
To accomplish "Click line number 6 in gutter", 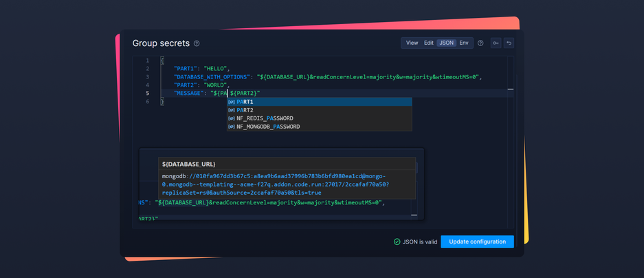I will pyautogui.click(x=148, y=102).
